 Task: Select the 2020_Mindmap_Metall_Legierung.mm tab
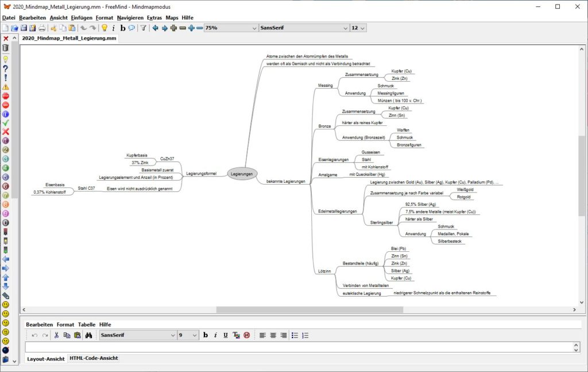[x=69, y=39]
